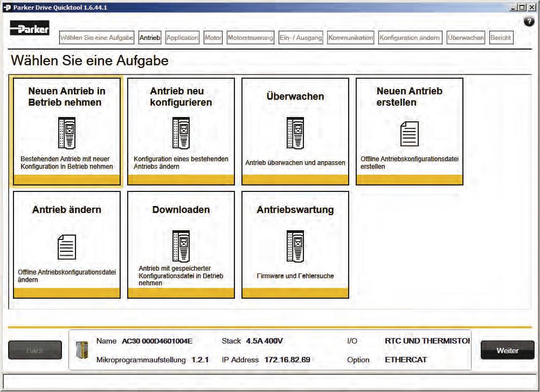Screen dimensions: 540x392
Task: Click the Parker logo
Action: click(x=30, y=28)
